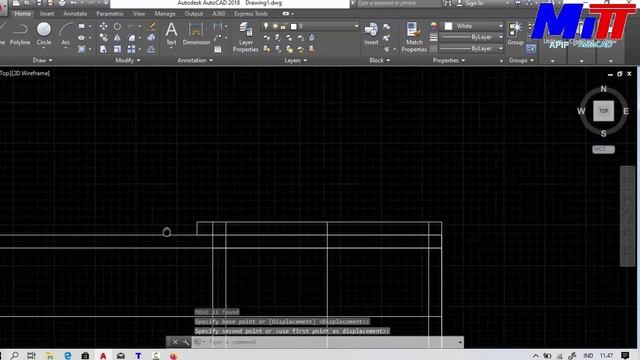This screenshot has height=360, width=640.
Task: Activate the Mirror tool in Modify panel
Action: (x=117, y=38)
